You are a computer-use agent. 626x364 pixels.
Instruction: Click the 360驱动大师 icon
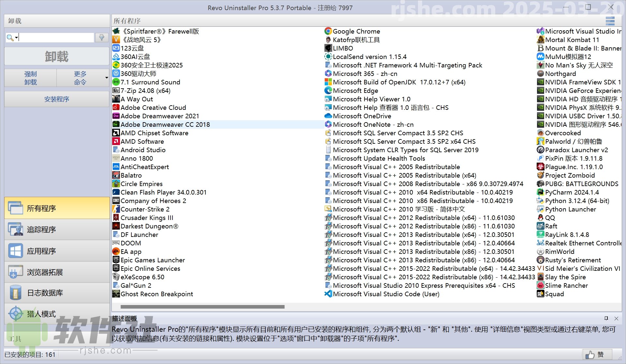point(116,74)
